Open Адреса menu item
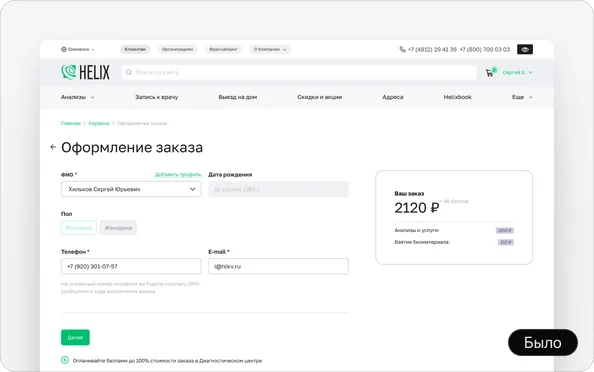Image resolution: width=594 pixels, height=372 pixels. (392, 97)
